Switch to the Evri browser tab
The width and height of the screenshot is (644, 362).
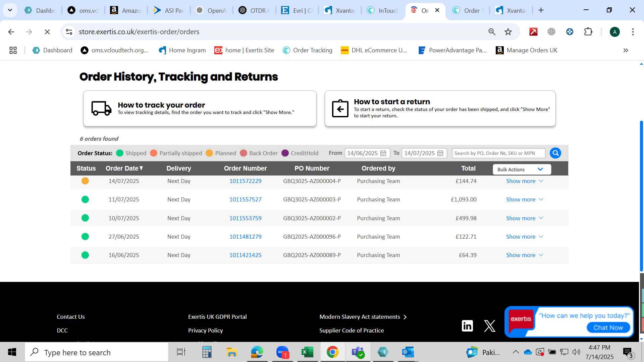[297, 10]
